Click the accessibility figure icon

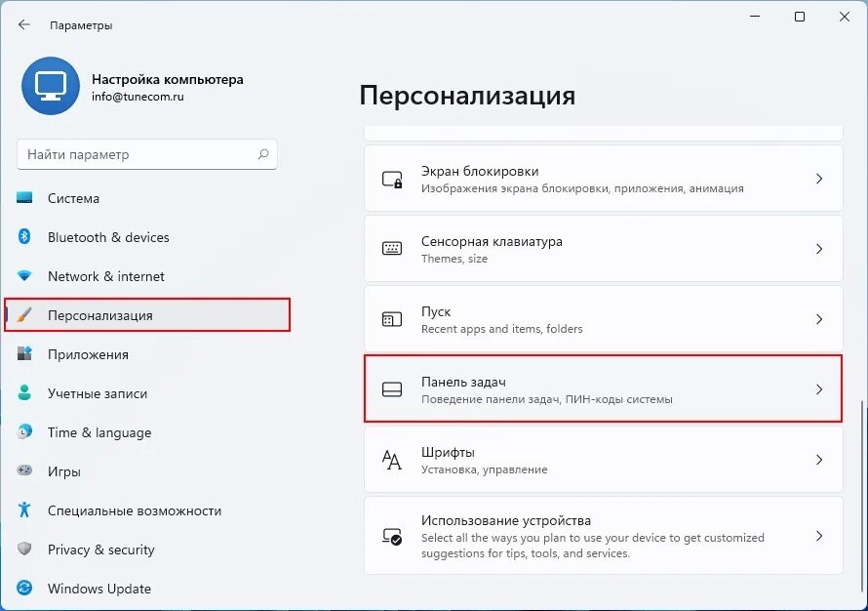24,509
